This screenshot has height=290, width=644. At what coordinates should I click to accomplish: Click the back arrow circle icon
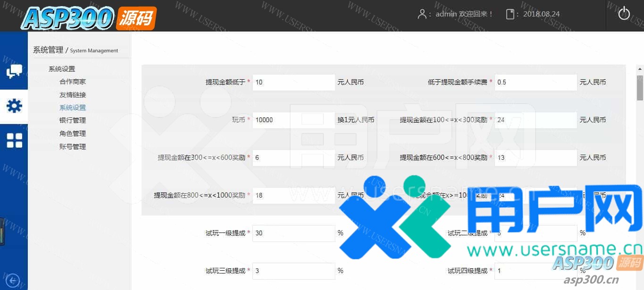tap(13, 281)
